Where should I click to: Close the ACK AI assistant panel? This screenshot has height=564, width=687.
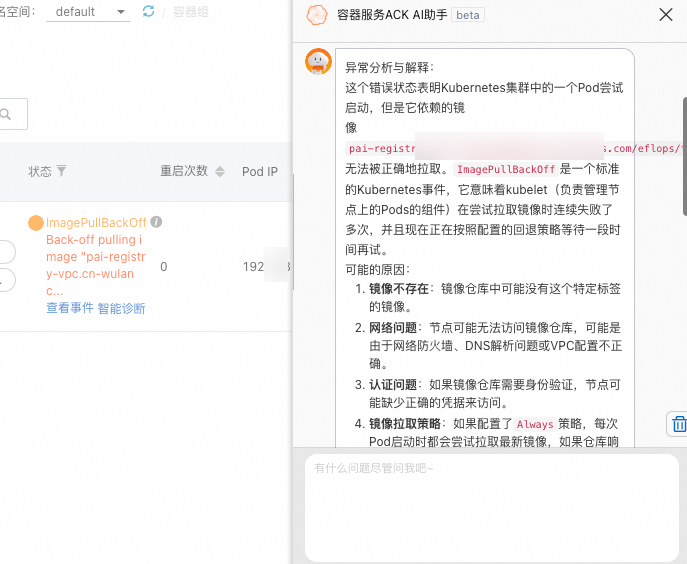[x=666, y=15]
